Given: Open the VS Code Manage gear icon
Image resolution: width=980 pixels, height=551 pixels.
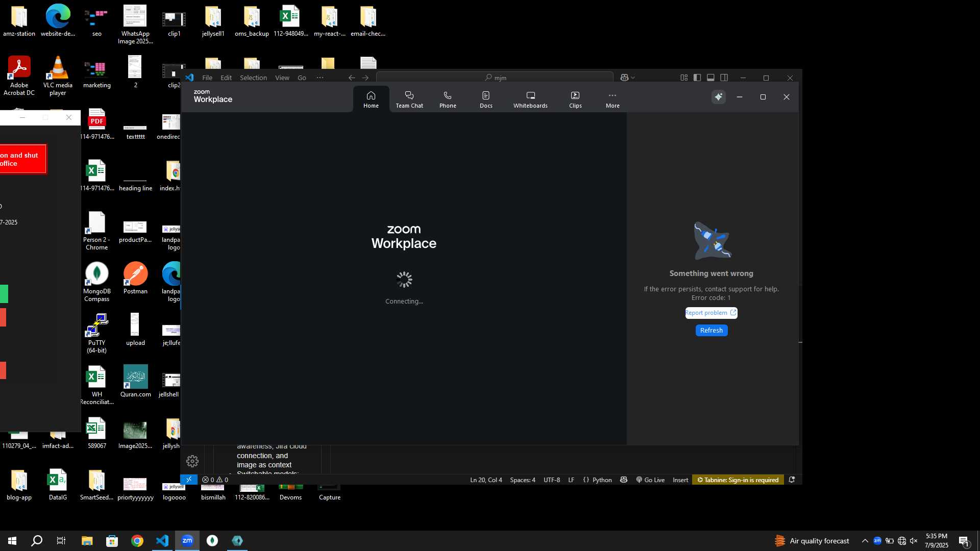Looking at the screenshot, I should point(192,461).
